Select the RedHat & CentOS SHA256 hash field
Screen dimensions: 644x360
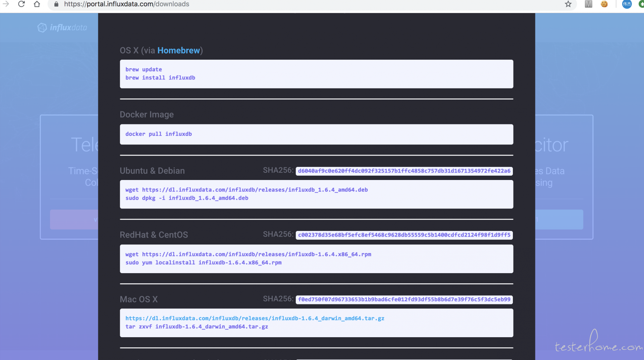point(404,235)
